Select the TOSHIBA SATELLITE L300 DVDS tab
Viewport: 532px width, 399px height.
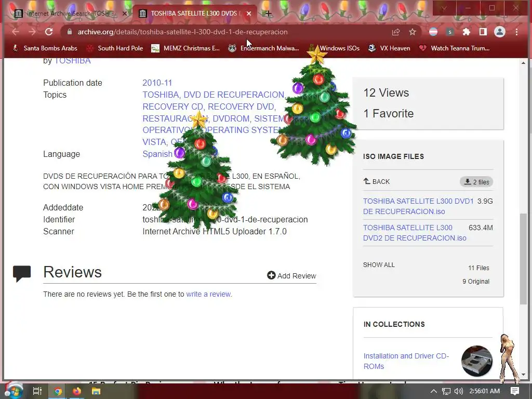(x=194, y=14)
